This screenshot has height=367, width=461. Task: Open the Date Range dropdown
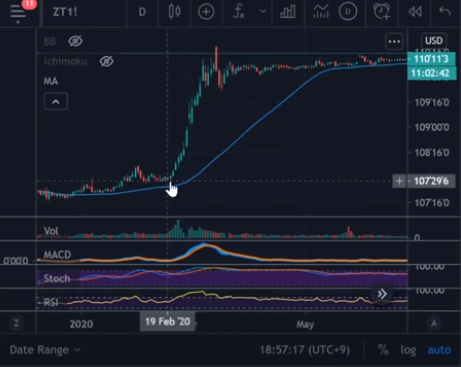[45, 350]
